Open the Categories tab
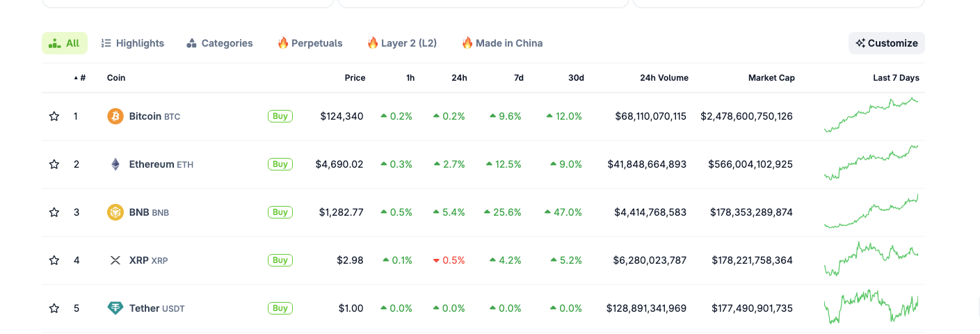Image resolution: width=980 pixels, height=334 pixels. click(x=220, y=43)
